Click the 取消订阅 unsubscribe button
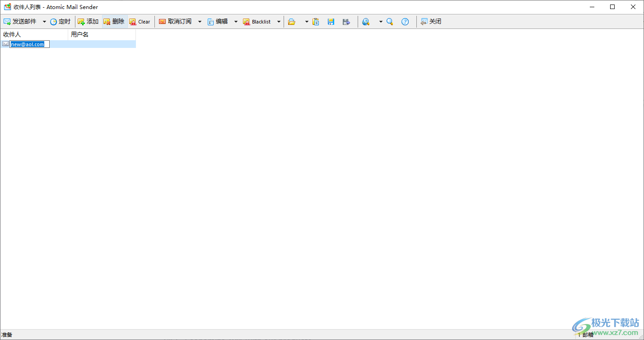This screenshot has width=644, height=340. pos(175,22)
